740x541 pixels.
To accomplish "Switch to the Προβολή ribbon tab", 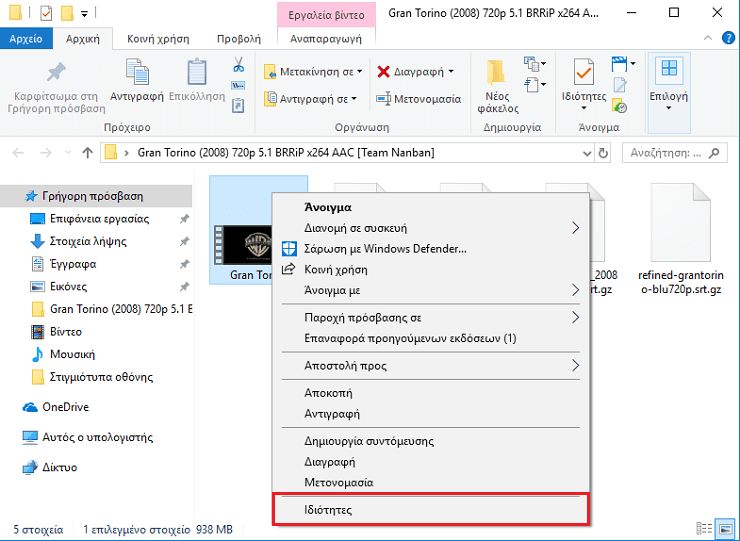I will point(239,39).
